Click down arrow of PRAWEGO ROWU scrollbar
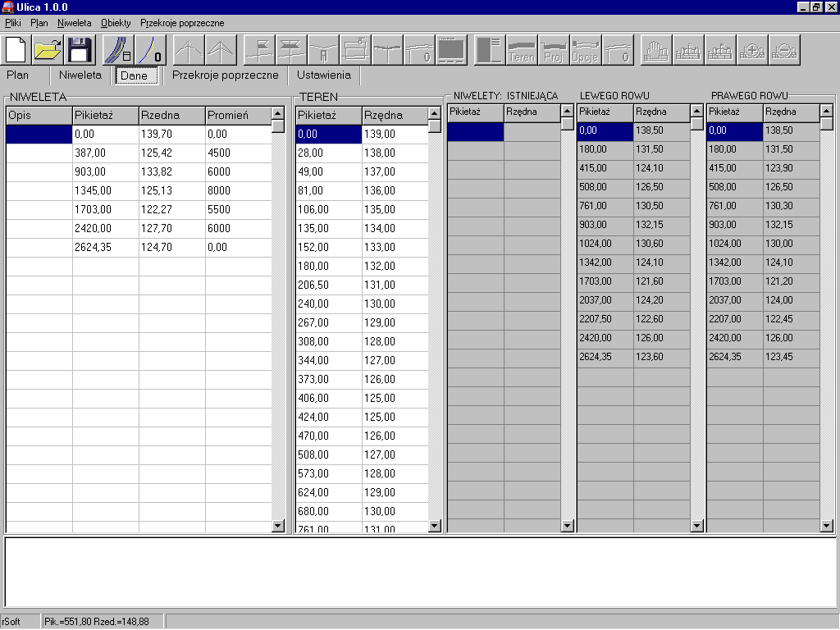 point(826,525)
